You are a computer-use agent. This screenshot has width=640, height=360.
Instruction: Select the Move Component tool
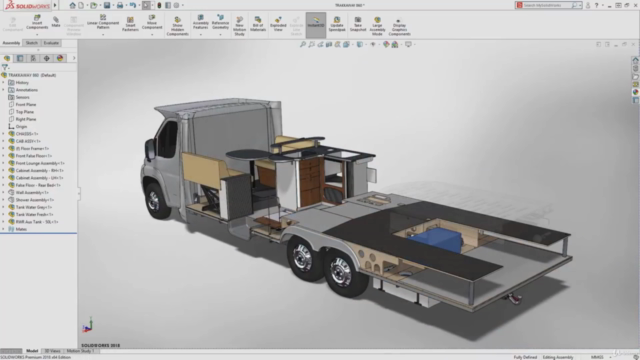152,22
